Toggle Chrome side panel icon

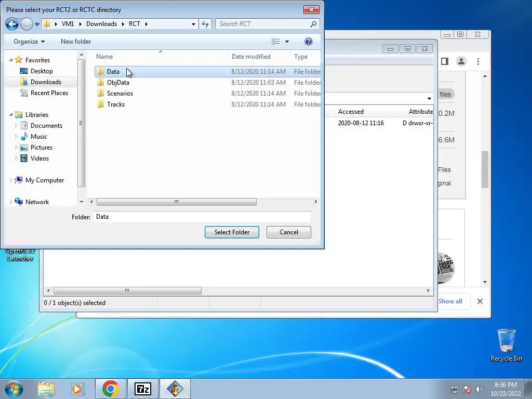point(445,61)
